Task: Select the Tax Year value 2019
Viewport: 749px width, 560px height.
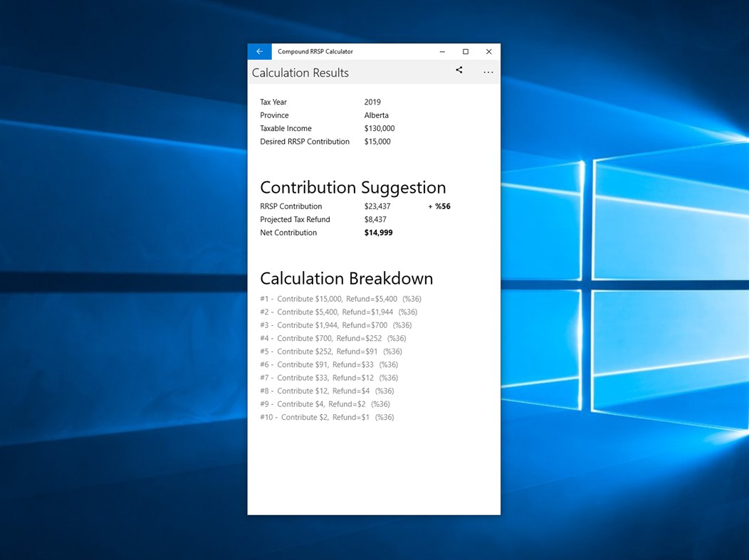Action: (x=372, y=102)
